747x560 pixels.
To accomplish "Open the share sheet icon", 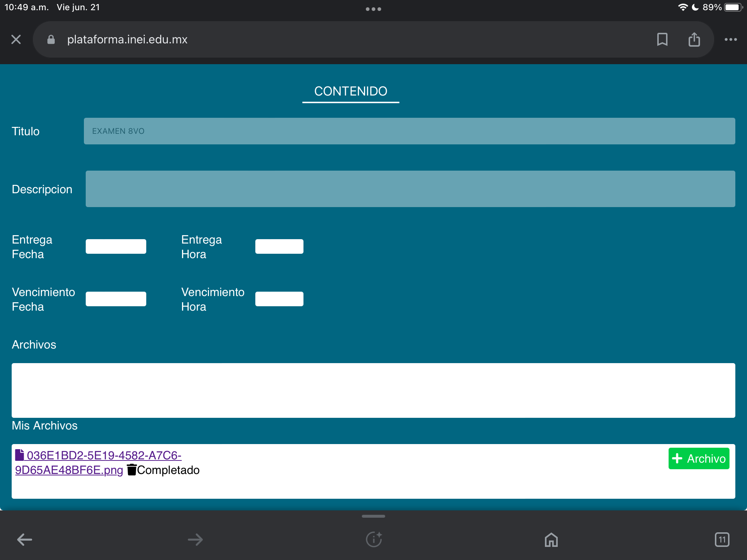I will coord(694,39).
